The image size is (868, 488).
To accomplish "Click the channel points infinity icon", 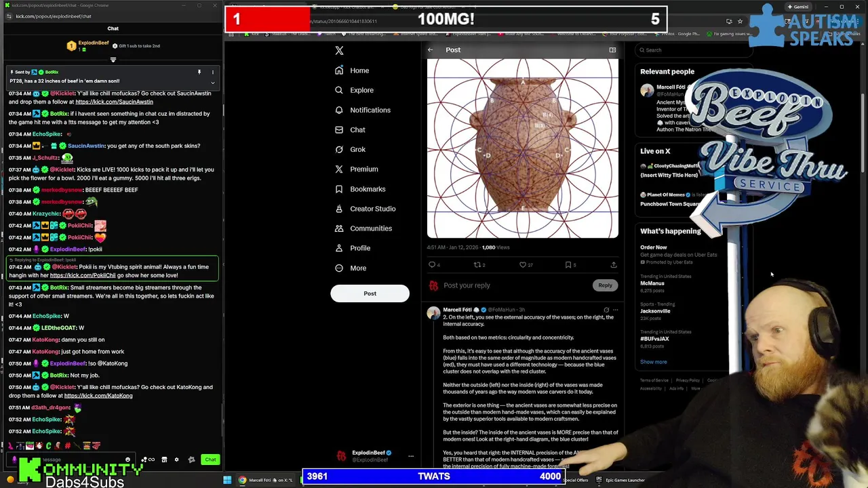I will (151, 460).
